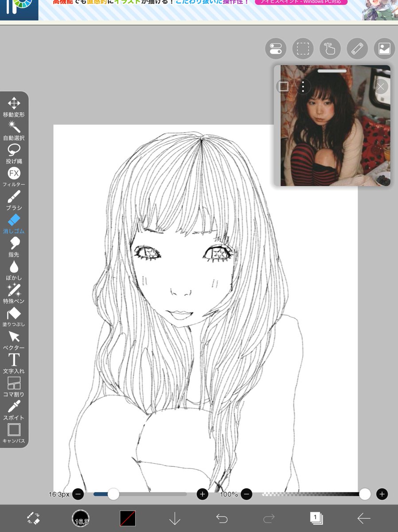The image size is (398, 532).
Task: Open the current color swatch
Action: pos(128,518)
